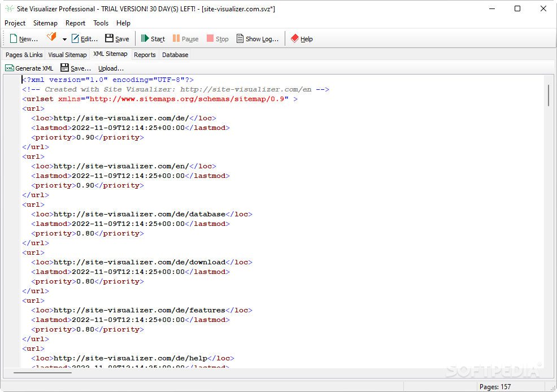
Task: Click the xml version declaration line
Action: point(108,80)
